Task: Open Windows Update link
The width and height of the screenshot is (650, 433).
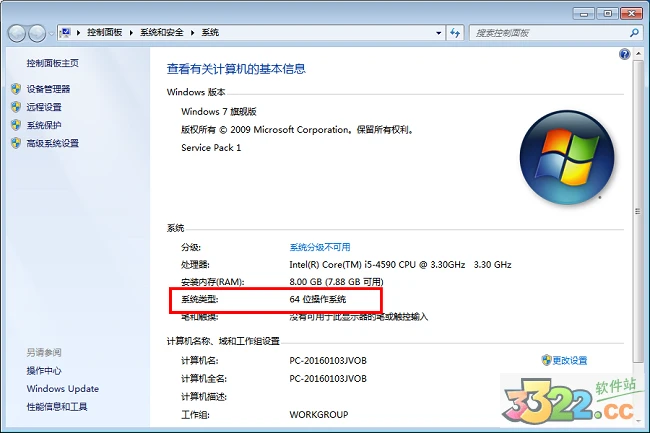Action: coord(63,389)
